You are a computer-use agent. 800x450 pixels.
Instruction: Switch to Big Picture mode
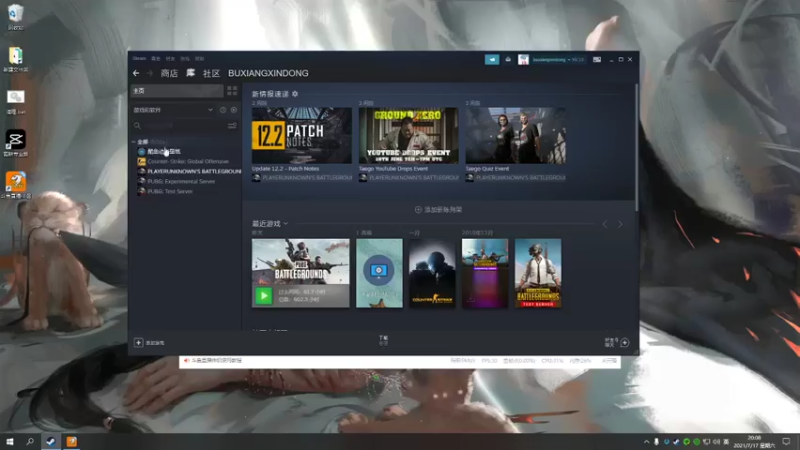(x=596, y=60)
